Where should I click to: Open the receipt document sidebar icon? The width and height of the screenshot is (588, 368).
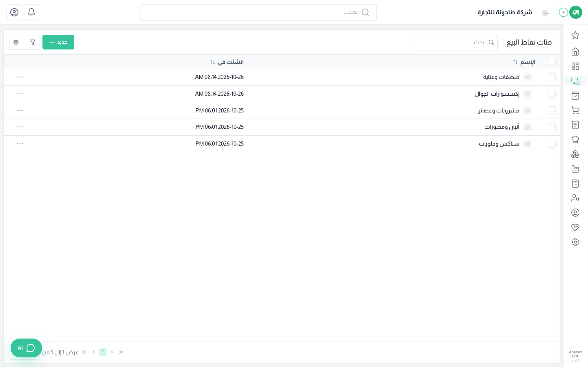(x=575, y=125)
